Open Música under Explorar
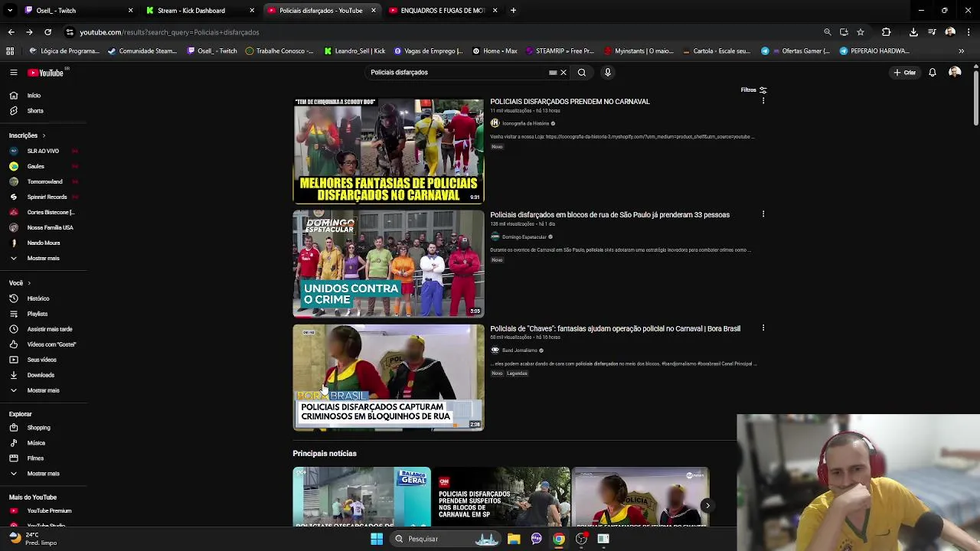This screenshot has height=551, width=980. point(36,443)
